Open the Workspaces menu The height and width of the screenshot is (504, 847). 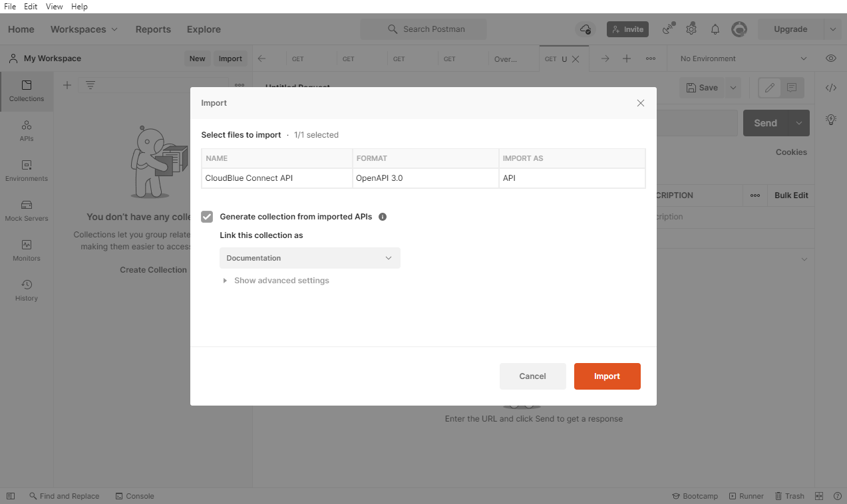pos(84,29)
